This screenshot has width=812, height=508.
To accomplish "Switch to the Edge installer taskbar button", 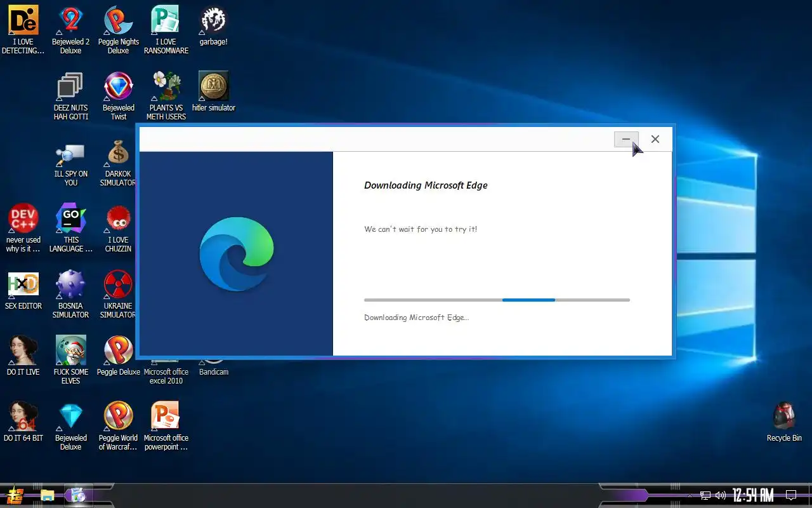I will [79, 495].
